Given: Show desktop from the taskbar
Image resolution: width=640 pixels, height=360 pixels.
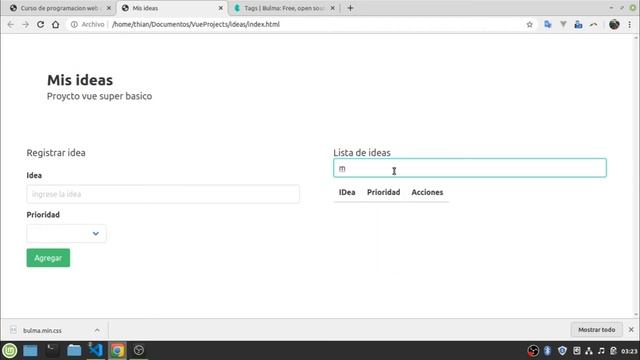Looking at the screenshot, I should 30,350.
